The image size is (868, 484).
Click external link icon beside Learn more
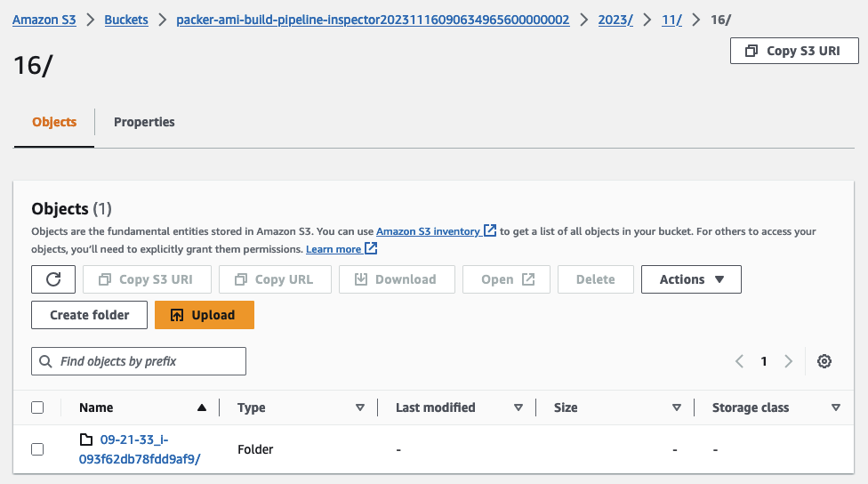[372, 249]
